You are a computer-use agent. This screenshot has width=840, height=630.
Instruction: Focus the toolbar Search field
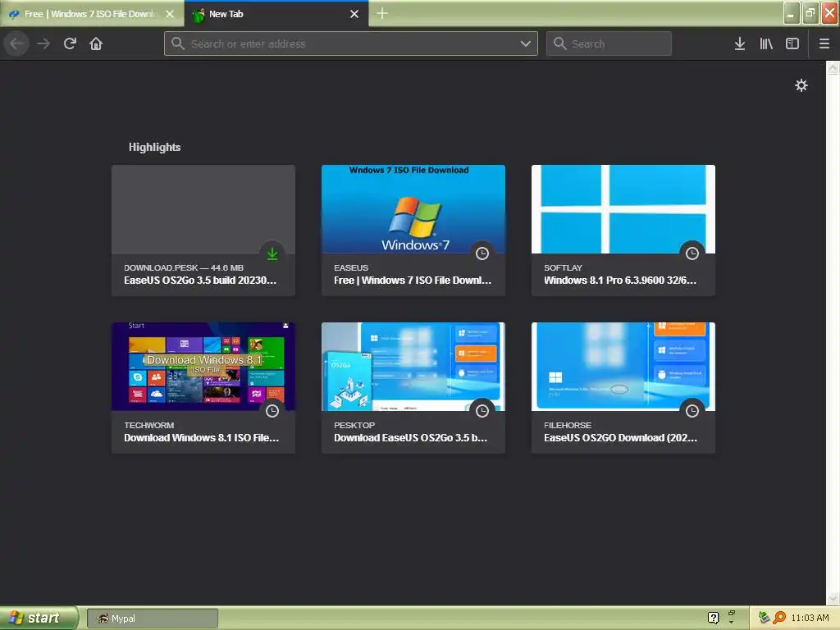click(x=609, y=43)
